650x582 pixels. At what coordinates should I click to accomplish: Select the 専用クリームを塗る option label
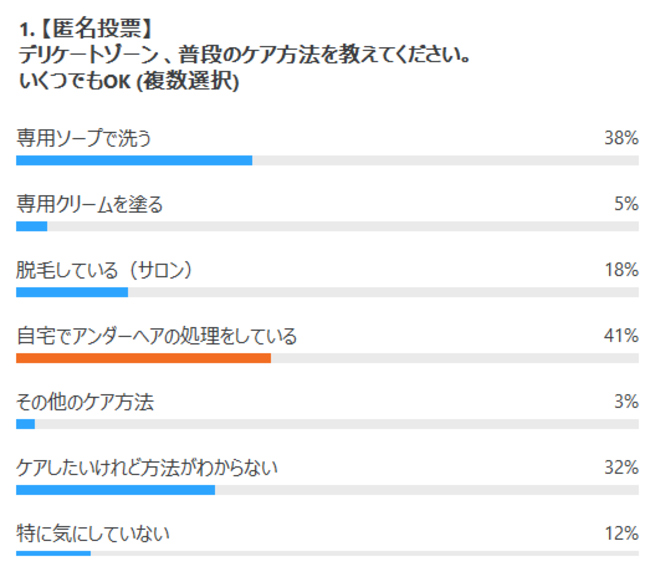(90, 204)
